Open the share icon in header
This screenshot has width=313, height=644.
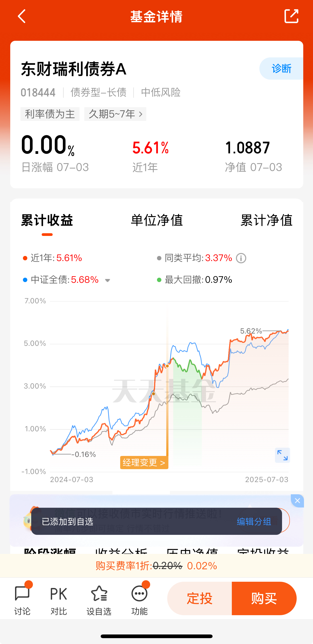[x=291, y=17]
